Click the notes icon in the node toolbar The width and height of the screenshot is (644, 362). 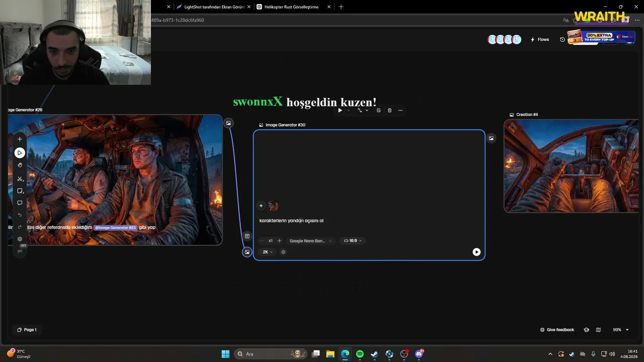coord(378,111)
